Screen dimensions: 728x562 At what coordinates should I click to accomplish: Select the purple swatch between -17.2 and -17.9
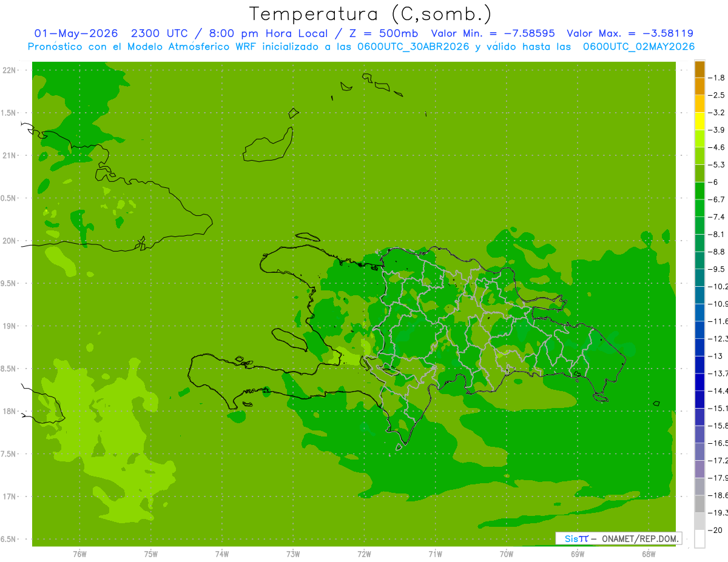point(699,469)
